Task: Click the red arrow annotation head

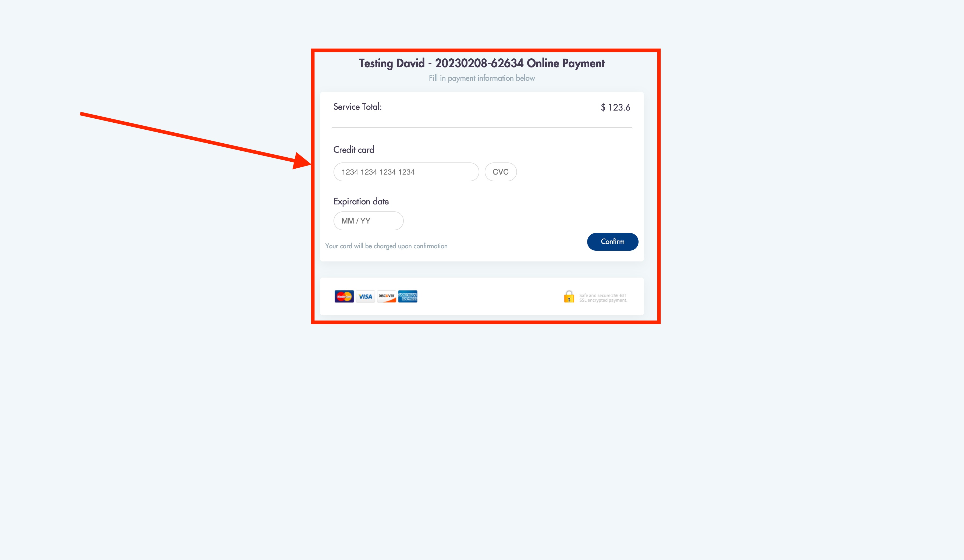Action: click(x=302, y=161)
